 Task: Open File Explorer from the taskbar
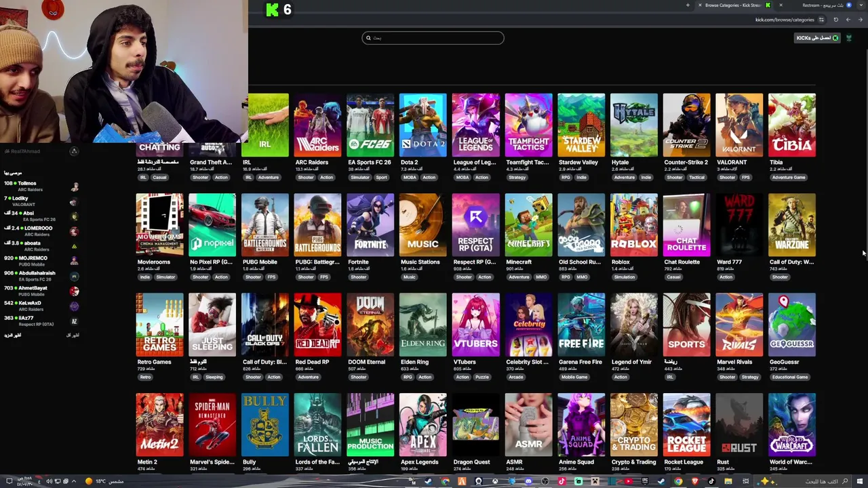click(728, 481)
